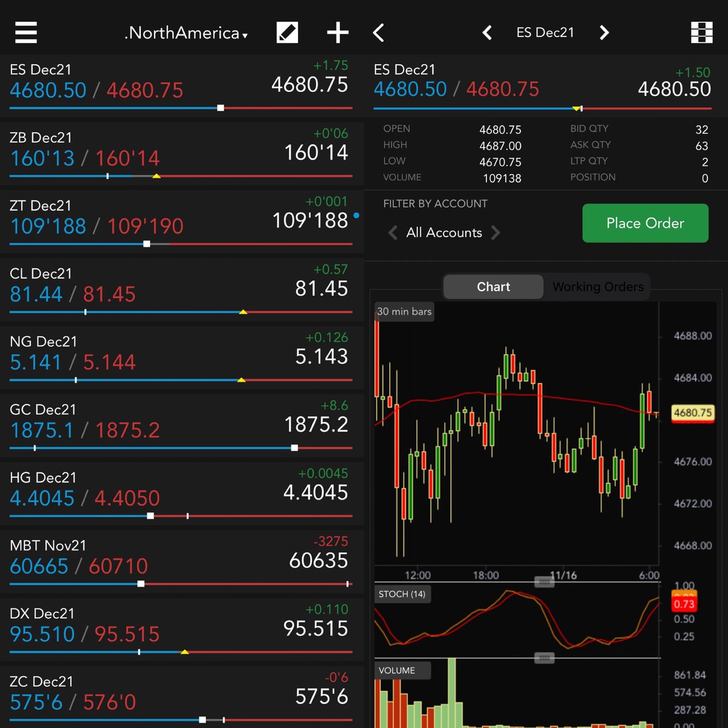Viewport: 728px width, 728px height.
Task: Show next contract after ES Dec21
Action: click(604, 33)
